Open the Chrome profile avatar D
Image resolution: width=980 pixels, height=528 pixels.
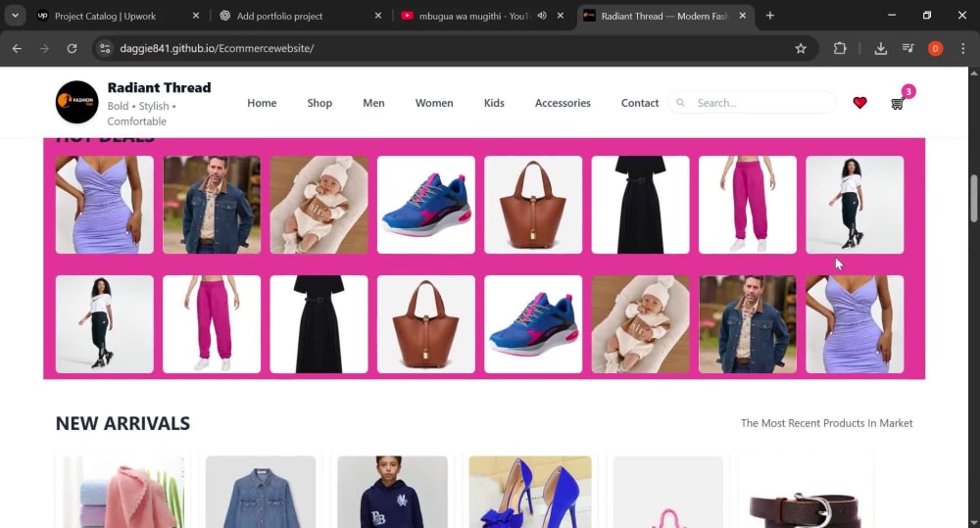click(x=936, y=48)
